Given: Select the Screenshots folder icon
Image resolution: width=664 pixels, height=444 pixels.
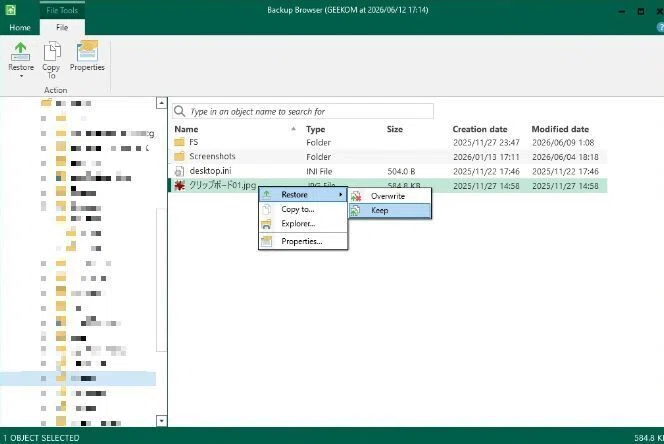Looking at the screenshot, I should [x=180, y=156].
